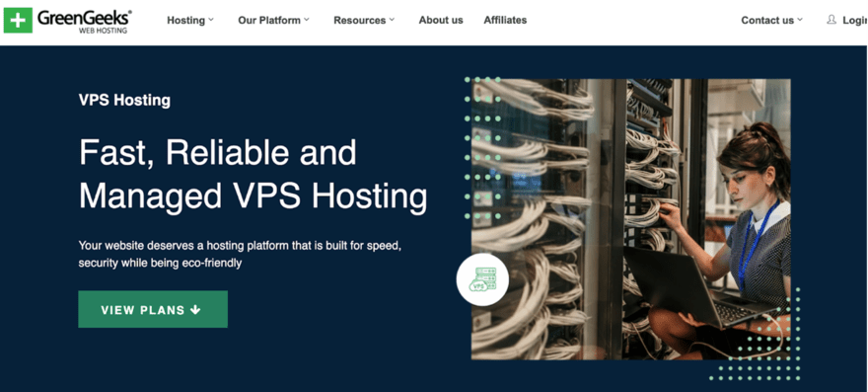Expand the Our Platform menu
Screen dimensions: 868x392
[273, 20]
